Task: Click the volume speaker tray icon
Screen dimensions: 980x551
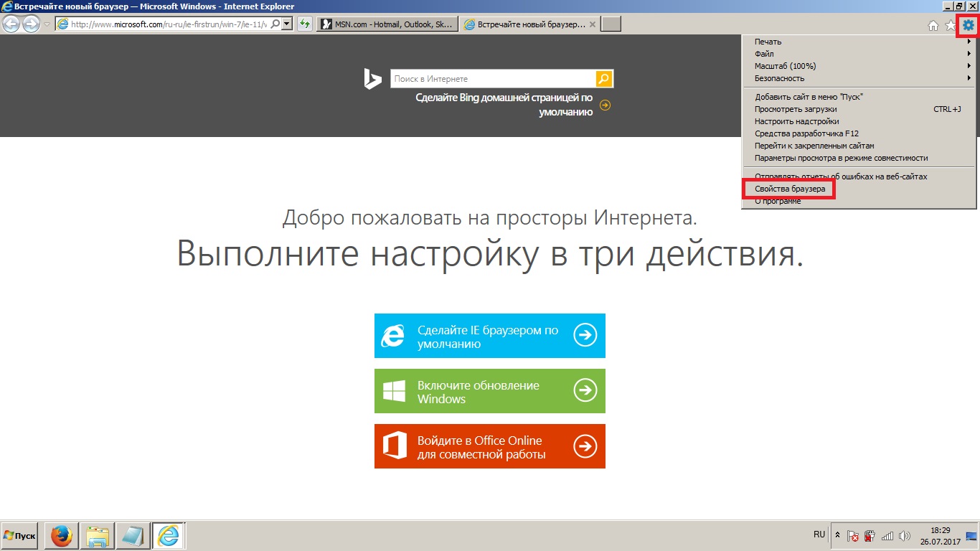Action: click(x=905, y=536)
